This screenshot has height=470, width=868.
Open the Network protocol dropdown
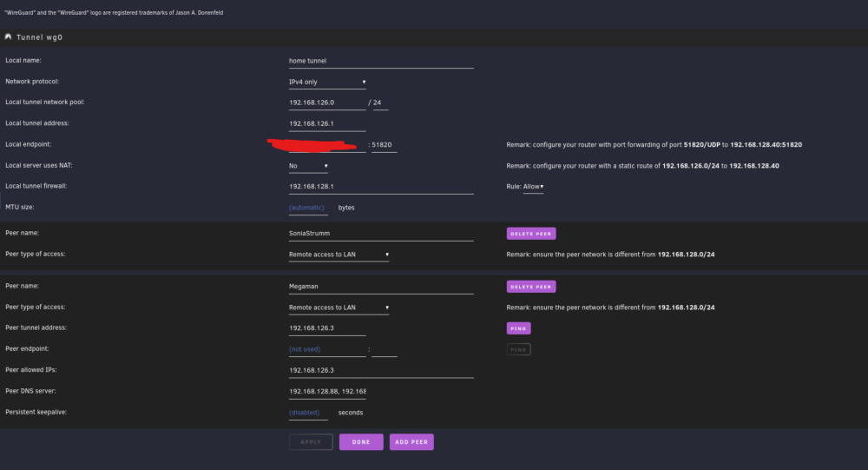[x=327, y=82]
